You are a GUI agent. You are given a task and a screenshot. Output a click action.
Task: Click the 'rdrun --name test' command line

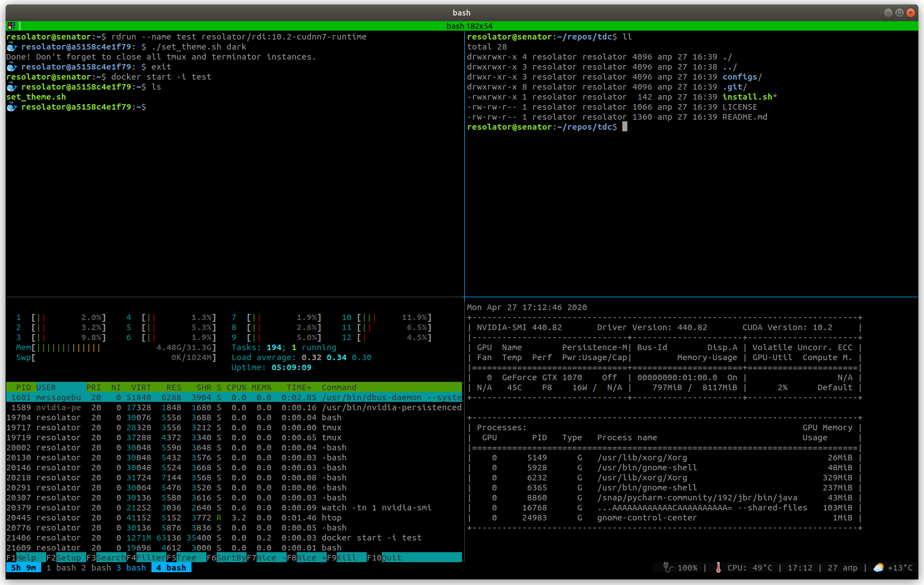pos(186,37)
